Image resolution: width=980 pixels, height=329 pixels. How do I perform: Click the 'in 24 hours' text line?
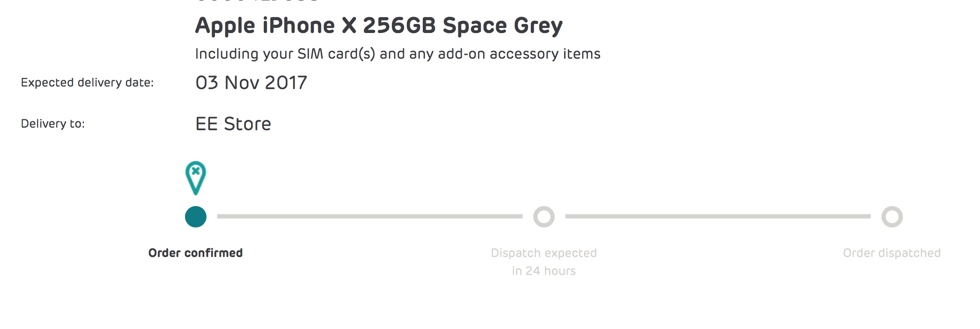click(x=544, y=271)
